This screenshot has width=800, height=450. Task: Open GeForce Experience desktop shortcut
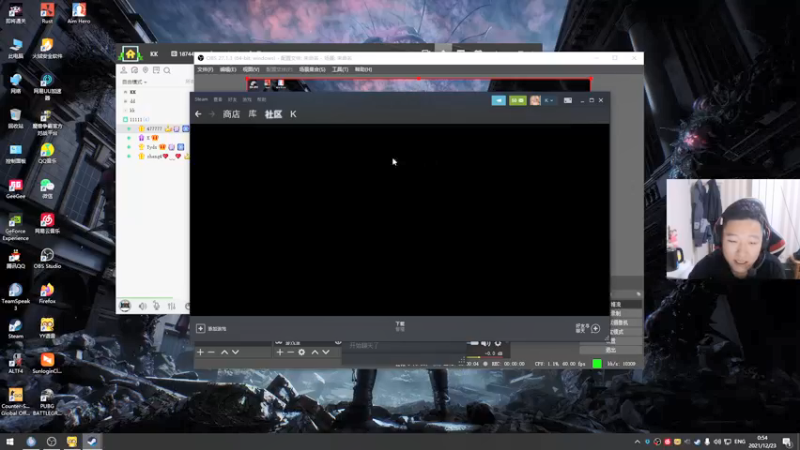(15, 227)
